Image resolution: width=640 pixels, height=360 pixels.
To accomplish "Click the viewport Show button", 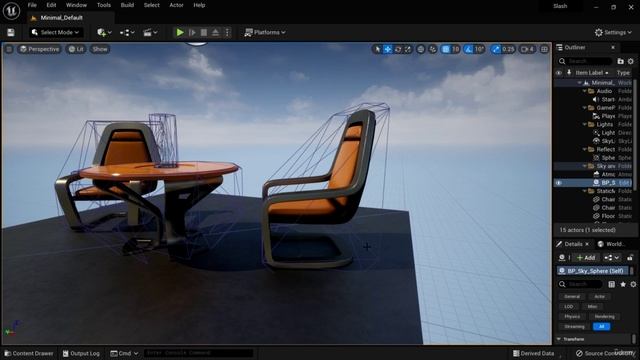I will pyautogui.click(x=100, y=49).
